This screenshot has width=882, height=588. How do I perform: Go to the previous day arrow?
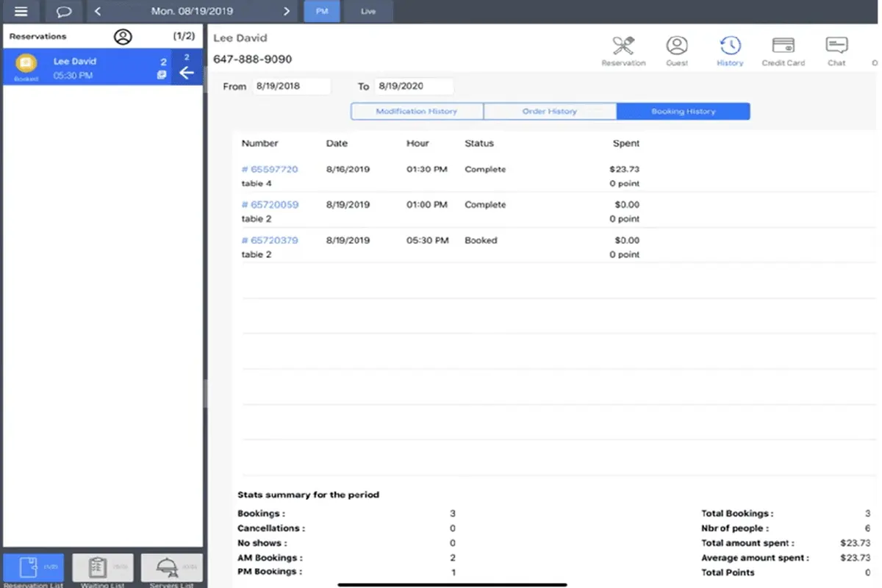click(x=98, y=11)
